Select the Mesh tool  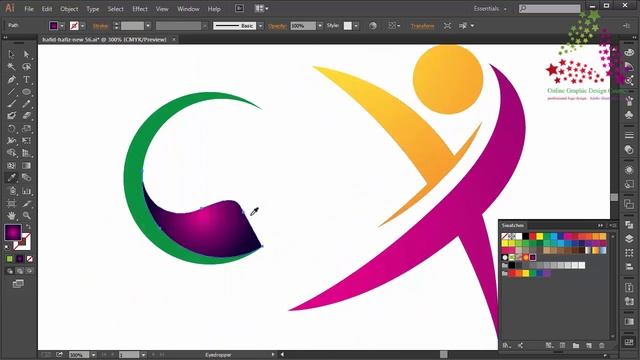11,166
